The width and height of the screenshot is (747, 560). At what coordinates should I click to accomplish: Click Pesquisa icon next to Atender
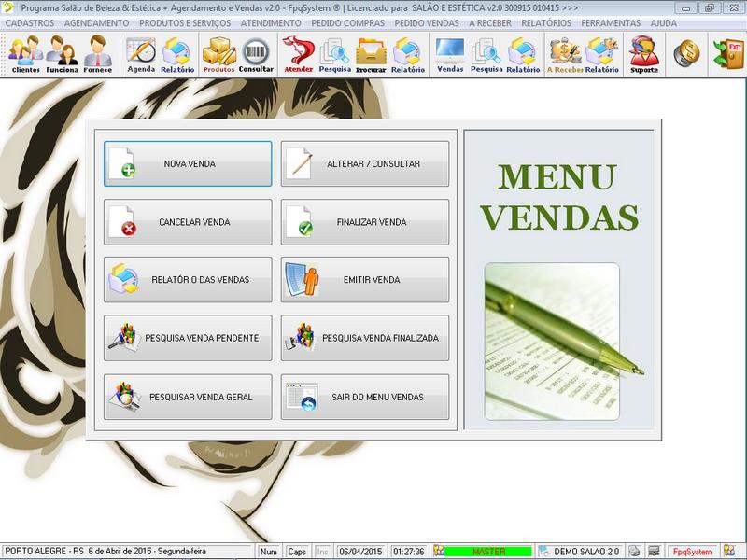point(335,54)
